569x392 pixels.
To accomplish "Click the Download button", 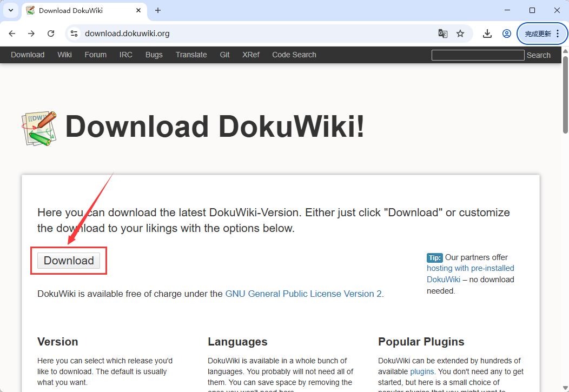I will pyautogui.click(x=68, y=260).
